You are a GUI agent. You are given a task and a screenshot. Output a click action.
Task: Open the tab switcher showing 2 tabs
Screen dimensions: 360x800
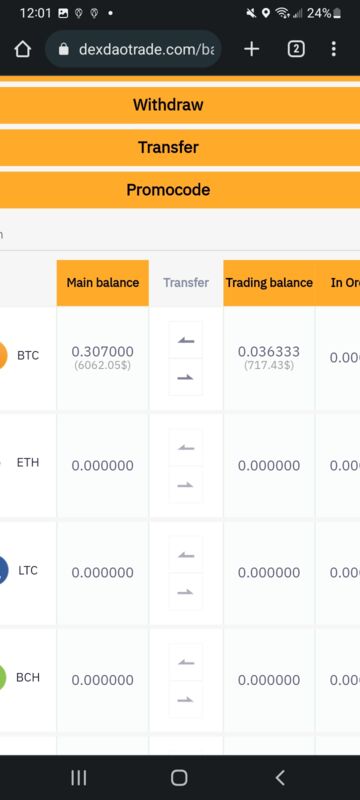[x=296, y=49]
